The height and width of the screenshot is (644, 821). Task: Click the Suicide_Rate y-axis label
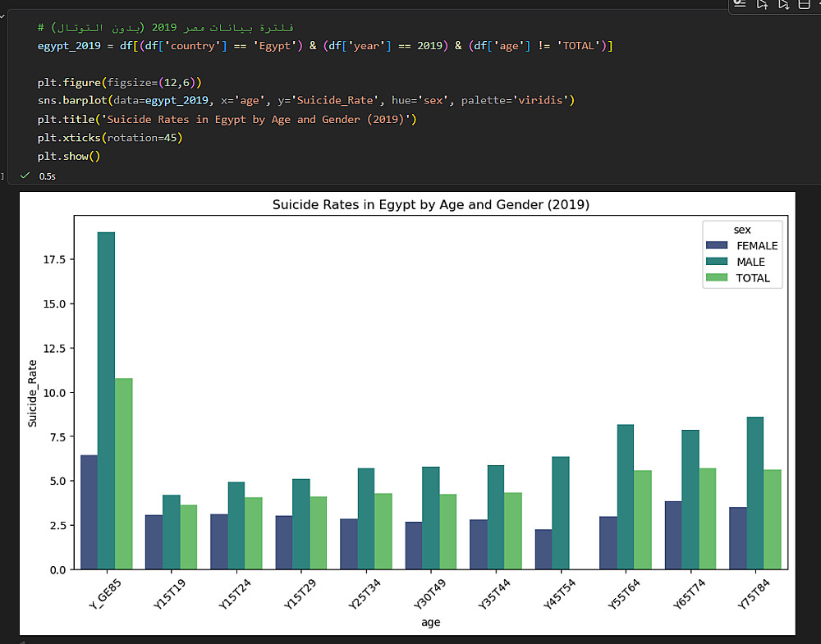(34, 393)
